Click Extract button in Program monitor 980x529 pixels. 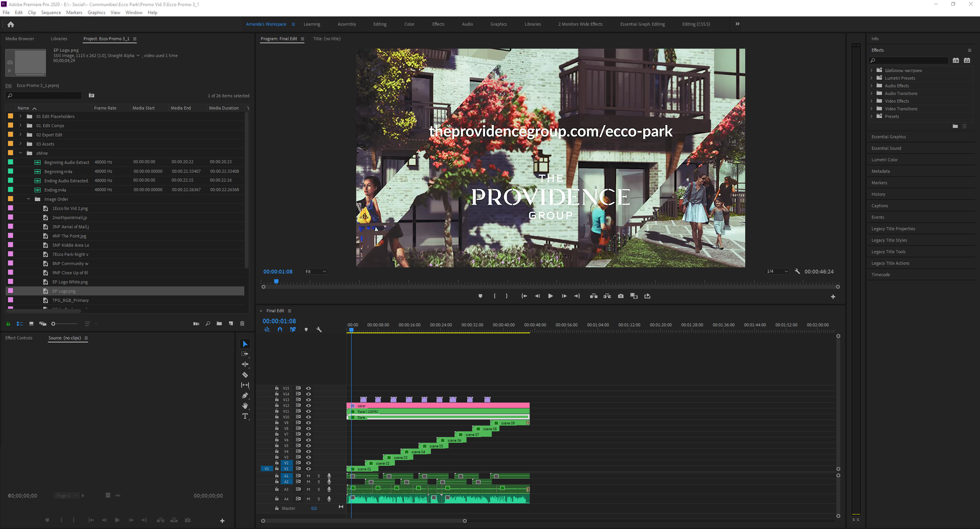click(607, 296)
